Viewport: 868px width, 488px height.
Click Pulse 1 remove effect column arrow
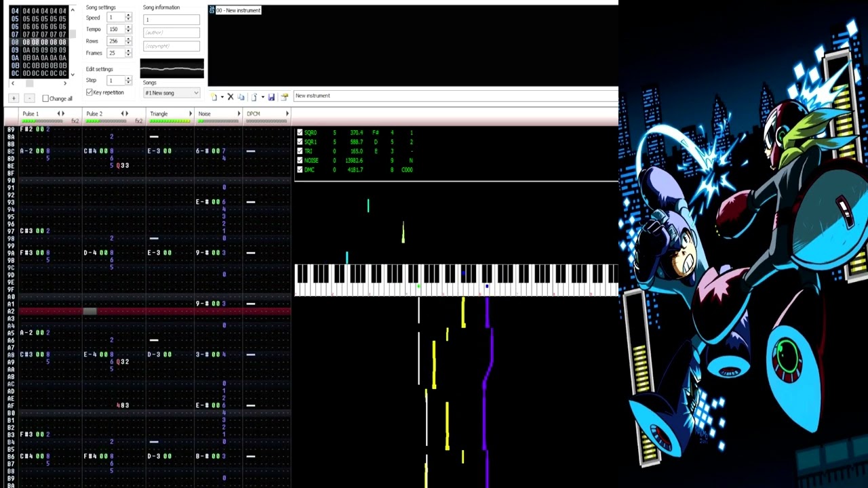[59, 113]
